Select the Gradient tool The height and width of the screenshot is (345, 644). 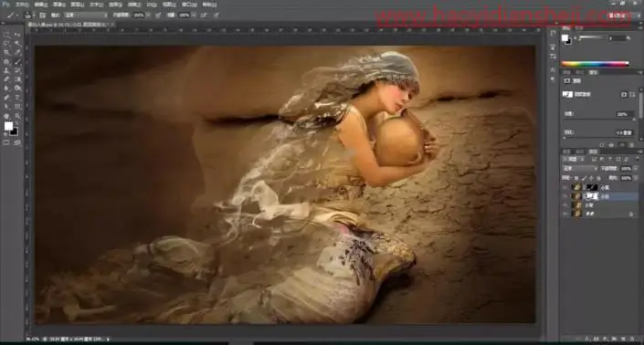click(17, 79)
